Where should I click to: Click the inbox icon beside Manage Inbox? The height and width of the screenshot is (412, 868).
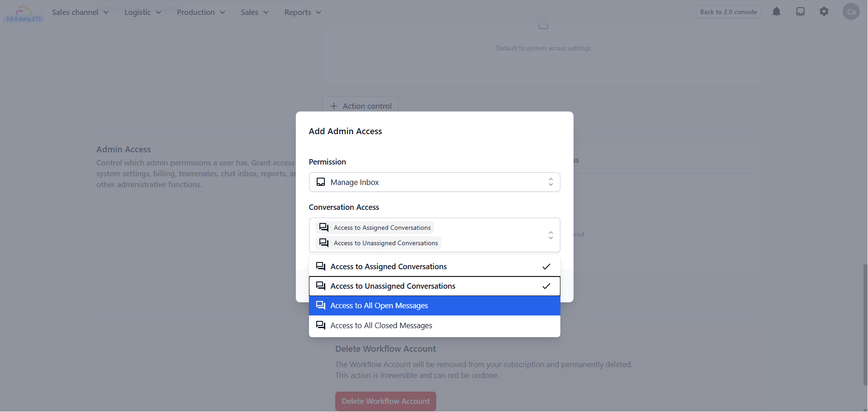point(321,182)
